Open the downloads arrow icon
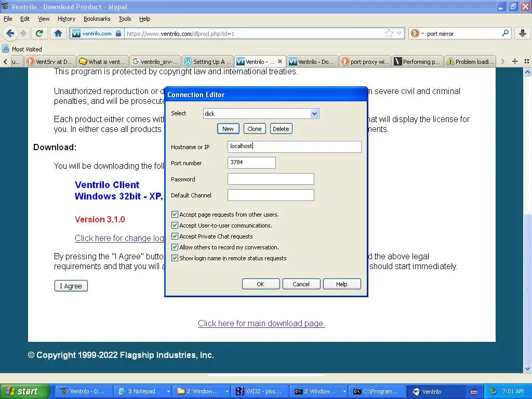 click(x=523, y=33)
